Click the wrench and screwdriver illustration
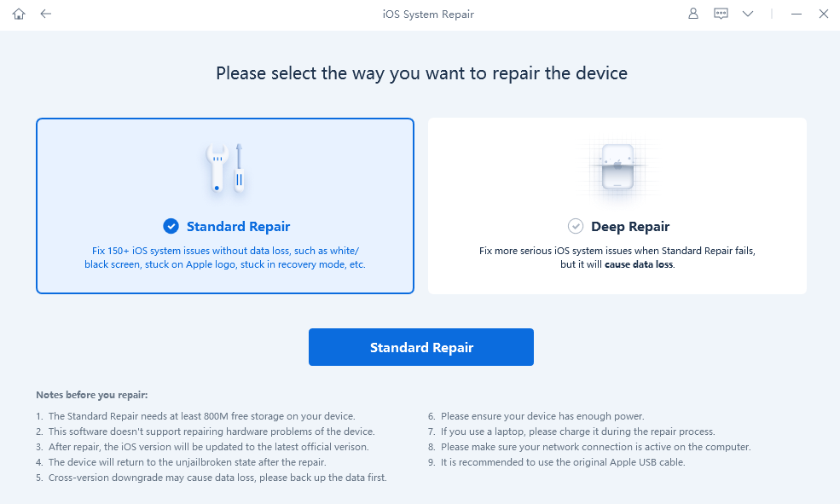Viewport: 840px width, 504px height. [225, 168]
